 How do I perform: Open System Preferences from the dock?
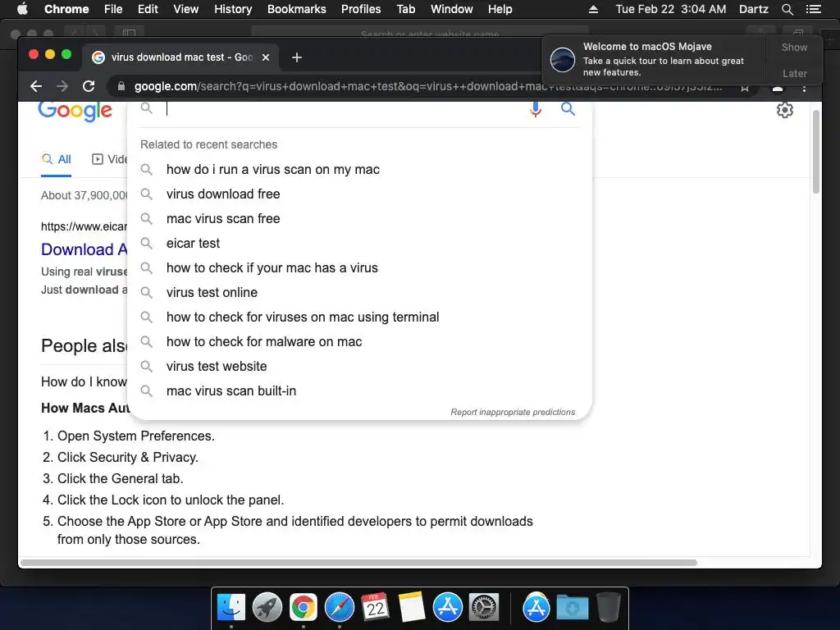(484, 608)
